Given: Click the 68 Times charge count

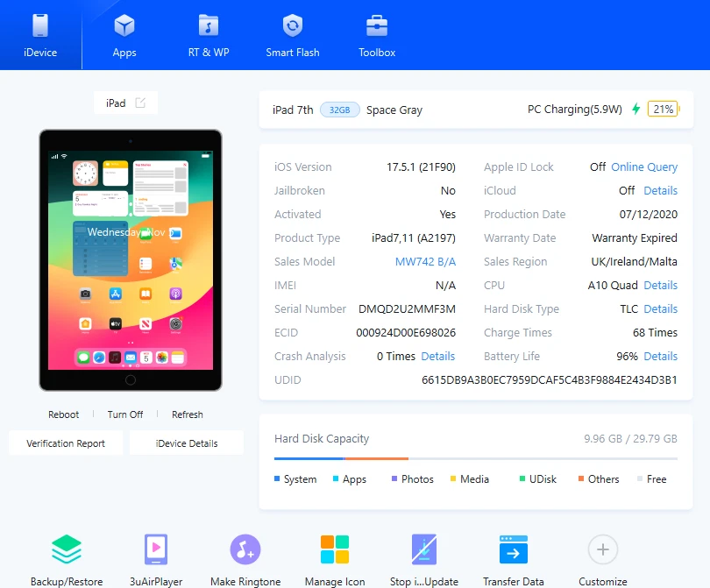Looking at the screenshot, I should [655, 333].
